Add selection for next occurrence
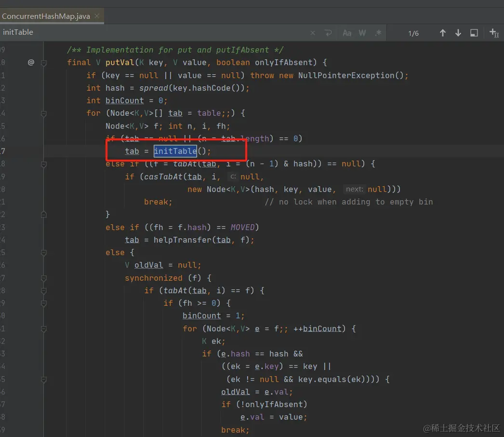Screen dimensions: 504x437 (x=494, y=33)
